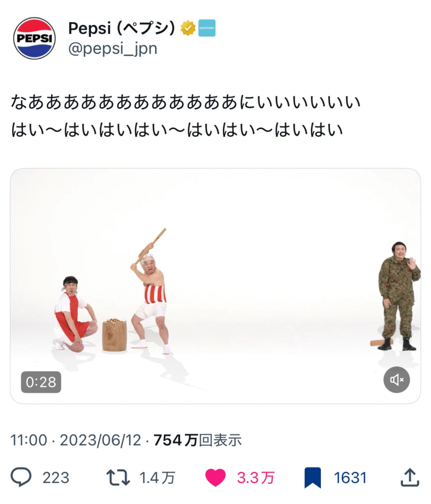Click the gold verified badge

188,28
